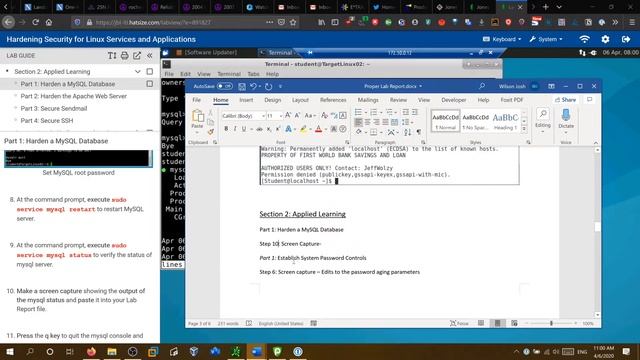Print the lab guide
Viewport: 640px width, 360px height.
[124, 56]
